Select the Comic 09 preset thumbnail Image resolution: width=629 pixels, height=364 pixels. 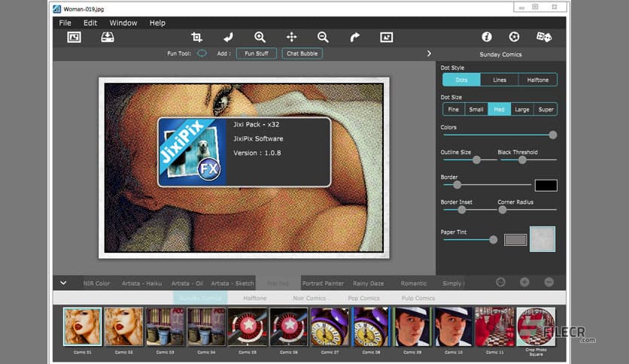tap(412, 326)
